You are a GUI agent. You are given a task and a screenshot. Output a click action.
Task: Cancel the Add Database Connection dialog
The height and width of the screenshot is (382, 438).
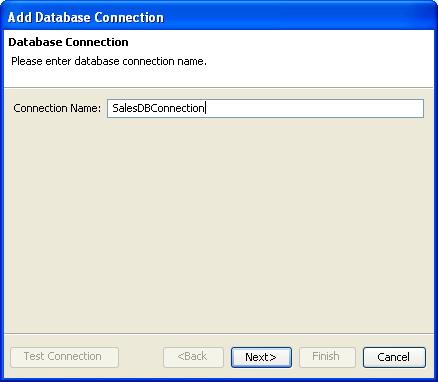(394, 357)
